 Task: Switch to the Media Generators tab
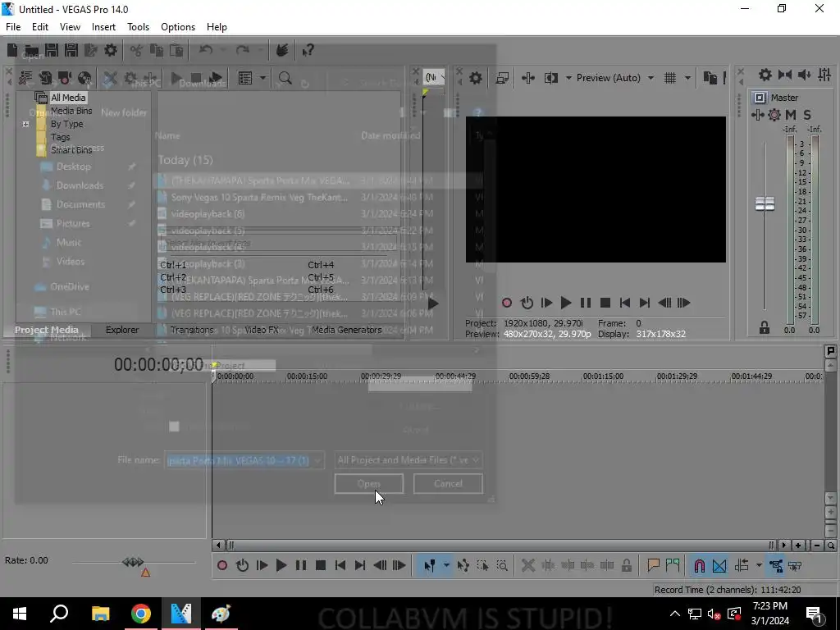pyautogui.click(x=347, y=330)
